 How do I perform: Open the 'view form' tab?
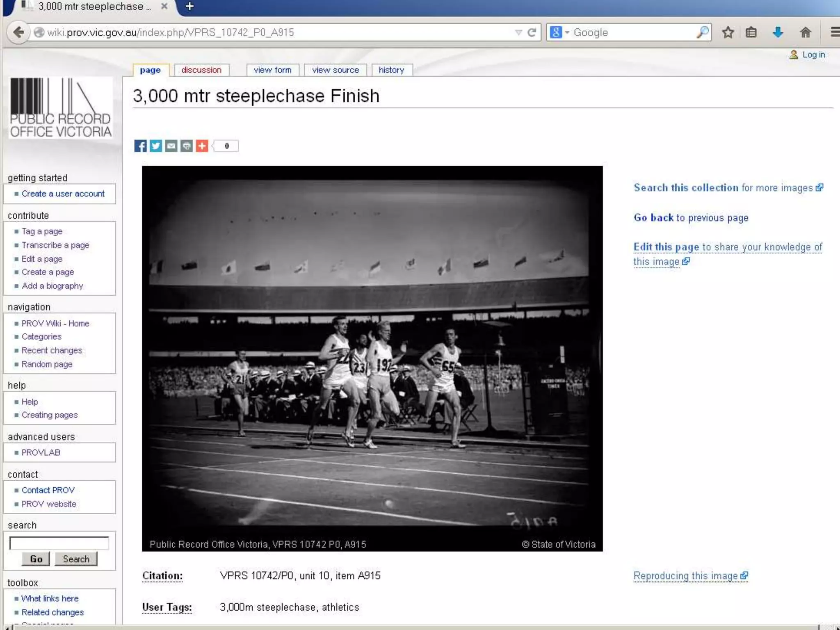click(x=272, y=70)
